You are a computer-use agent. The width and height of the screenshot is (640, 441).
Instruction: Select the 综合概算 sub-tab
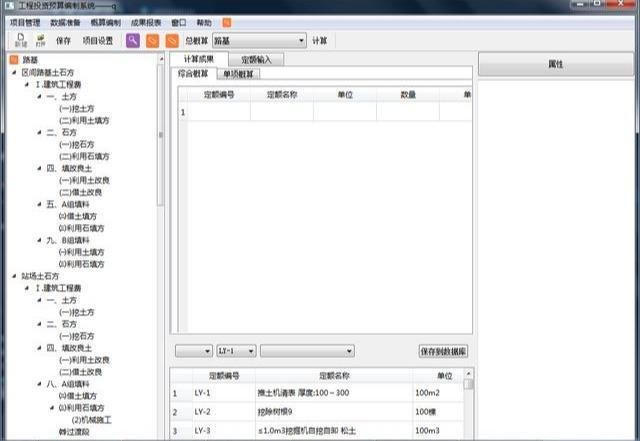(193, 74)
